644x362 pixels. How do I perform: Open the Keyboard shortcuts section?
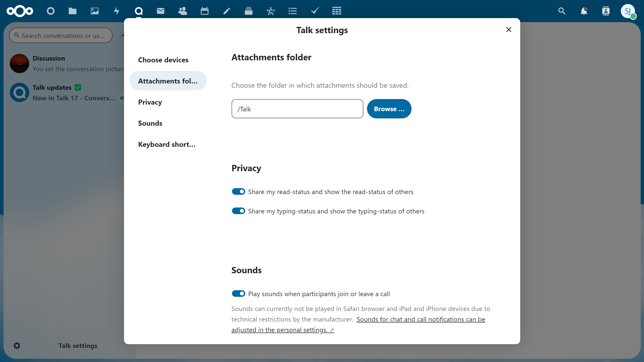click(167, 144)
